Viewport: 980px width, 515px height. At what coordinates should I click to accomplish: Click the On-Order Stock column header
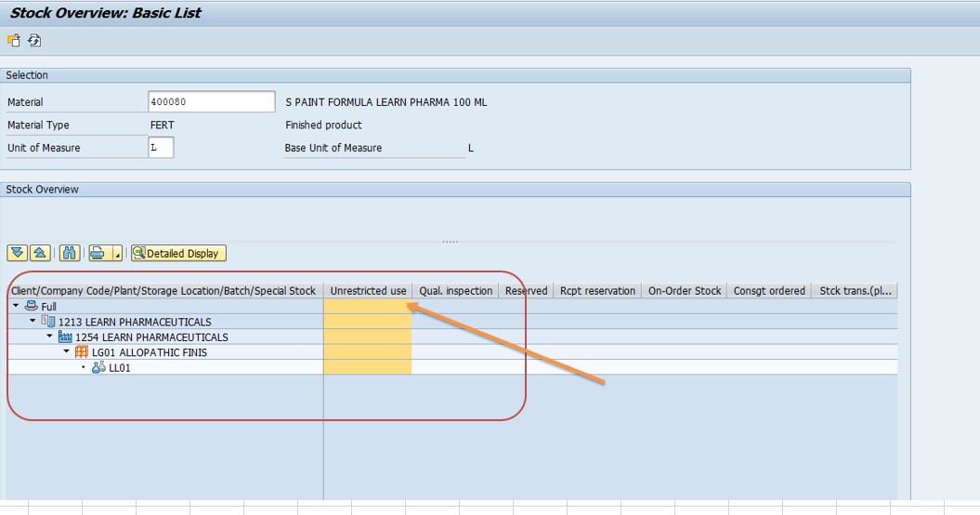[x=685, y=290]
